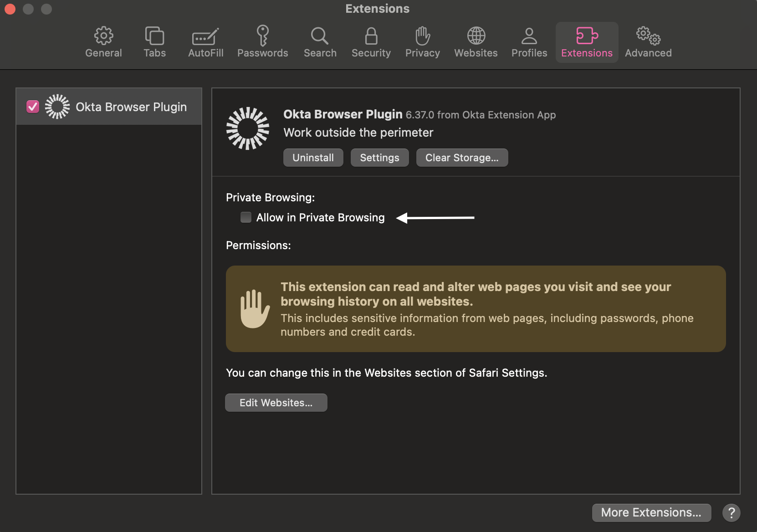Select Okta Browser Plugin in sidebar list
Viewport: 757px width, 532px height.
coord(131,107)
